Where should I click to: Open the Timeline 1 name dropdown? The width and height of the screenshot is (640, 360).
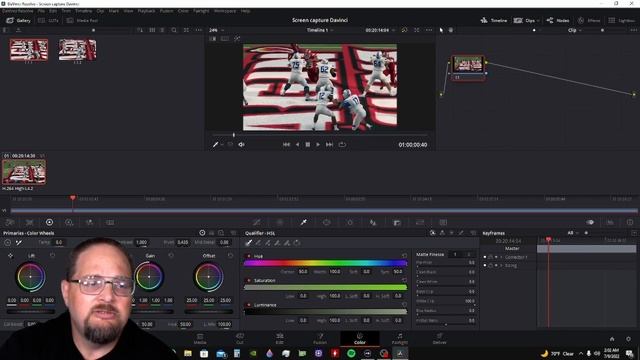(x=320, y=30)
